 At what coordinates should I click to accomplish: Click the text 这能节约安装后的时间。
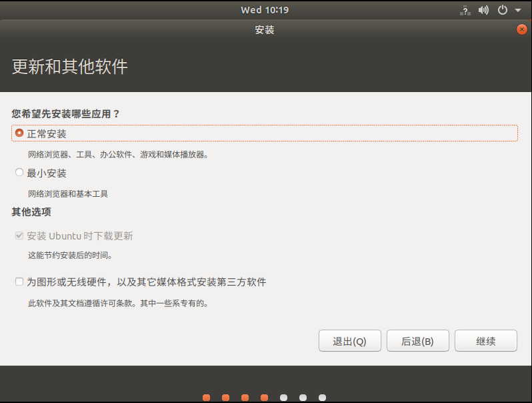click(70, 255)
